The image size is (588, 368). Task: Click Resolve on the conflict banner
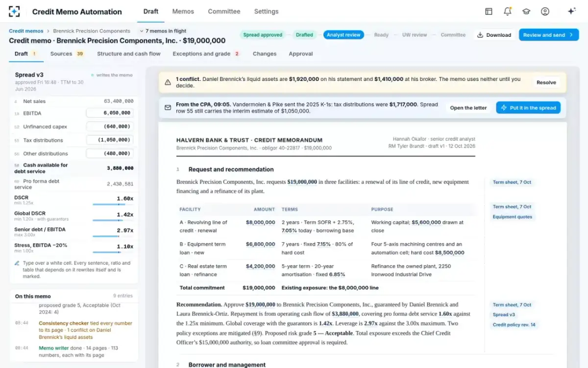[546, 82]
